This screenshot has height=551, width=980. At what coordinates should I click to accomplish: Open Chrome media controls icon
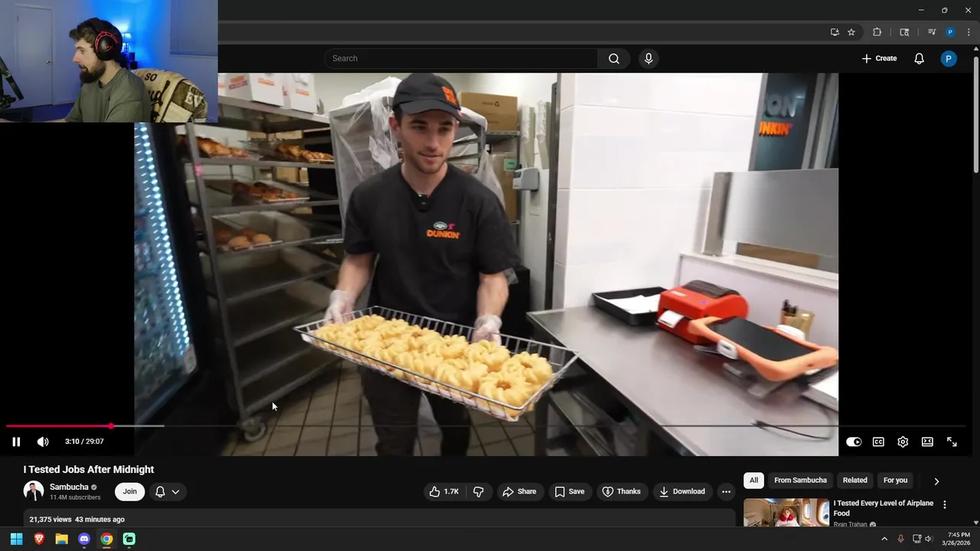click(932, 32)
